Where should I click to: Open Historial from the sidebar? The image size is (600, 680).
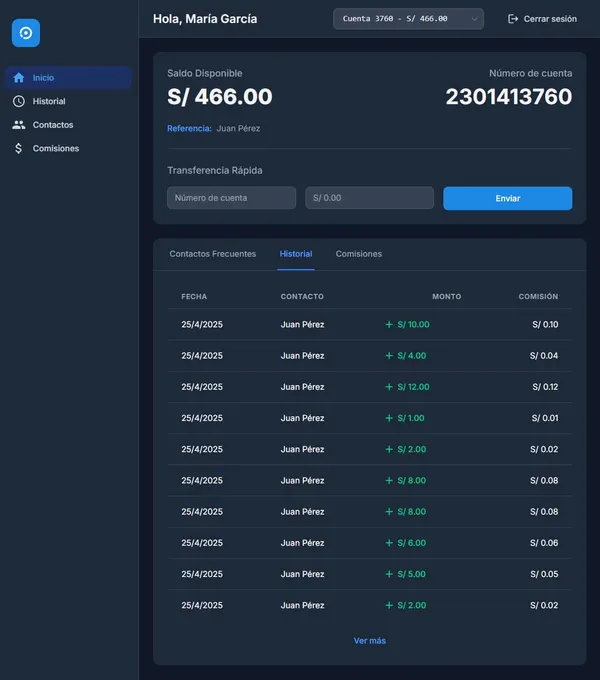[68, 101]
